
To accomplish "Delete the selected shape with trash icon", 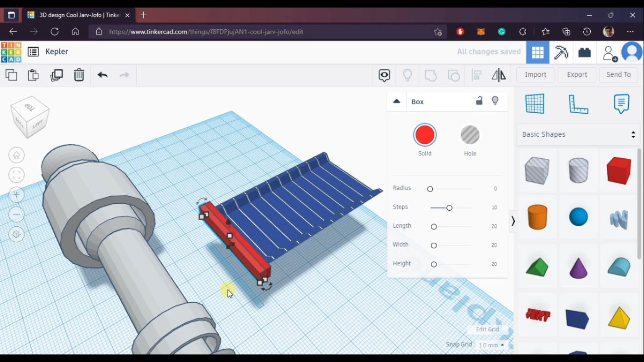I will [79, 75].
